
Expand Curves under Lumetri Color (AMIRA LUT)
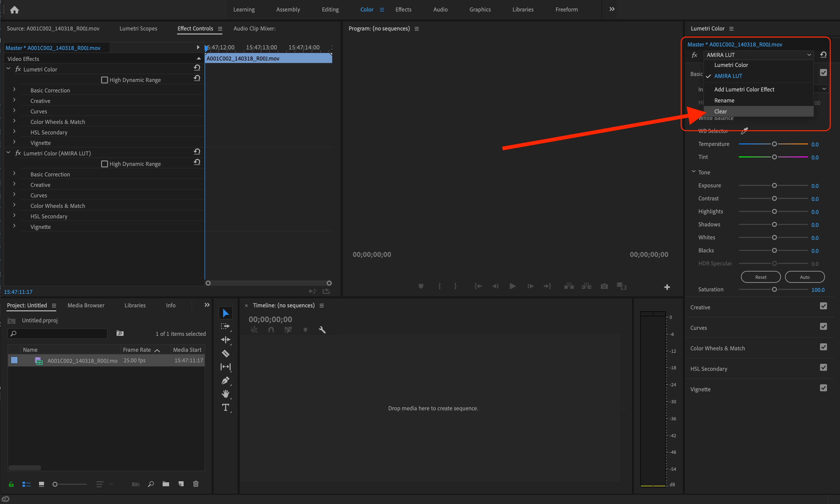(x=14, y=195)
